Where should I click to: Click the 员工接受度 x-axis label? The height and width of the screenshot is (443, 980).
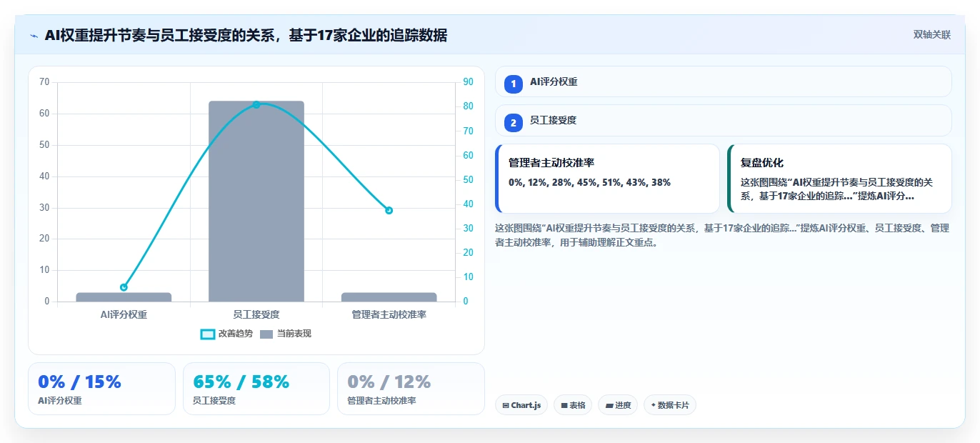[256, 314]
